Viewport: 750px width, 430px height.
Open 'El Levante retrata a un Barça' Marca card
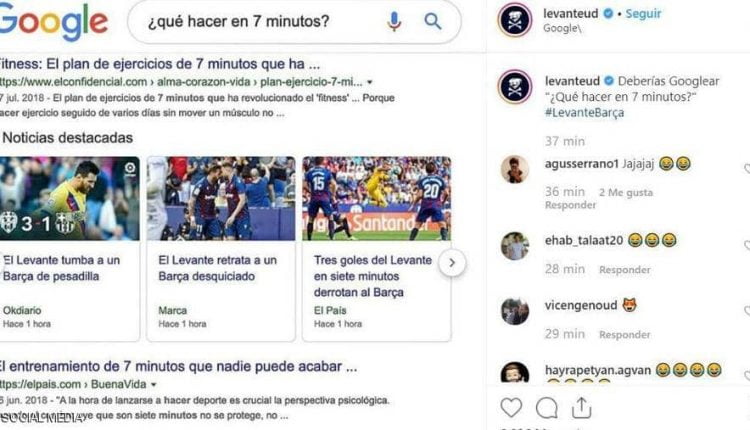pos(221,249)
